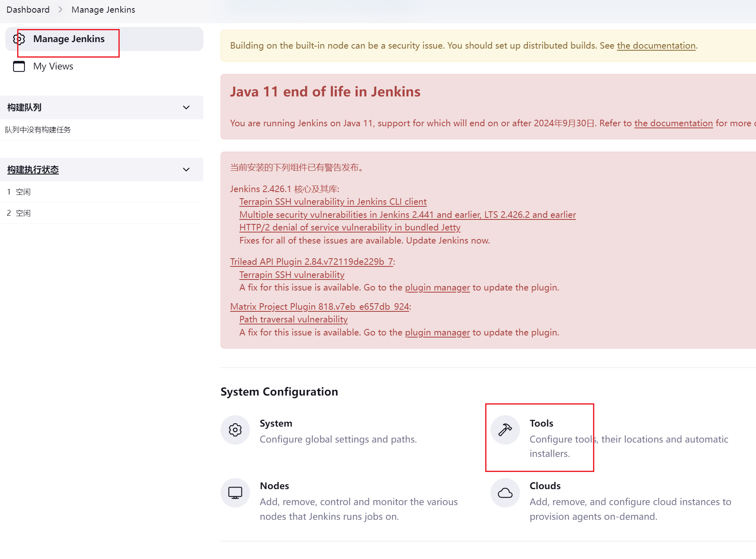Click the System Configuration heading

click(x=279, y=391)
